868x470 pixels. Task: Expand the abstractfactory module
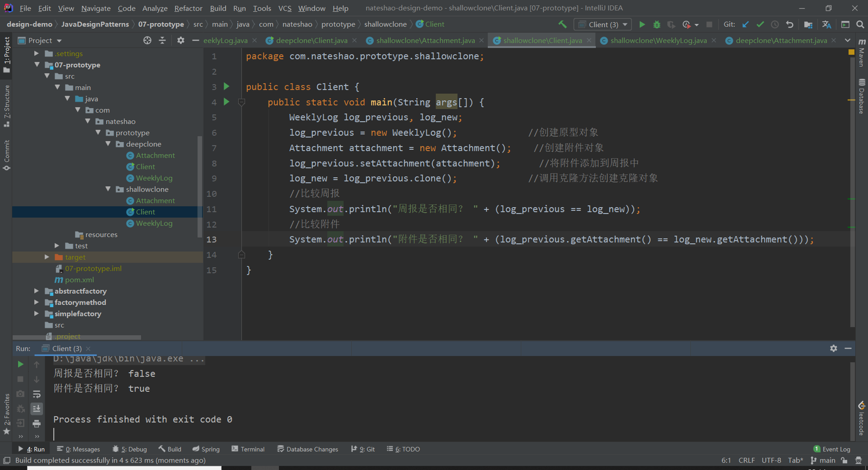[x=37, y=291]
